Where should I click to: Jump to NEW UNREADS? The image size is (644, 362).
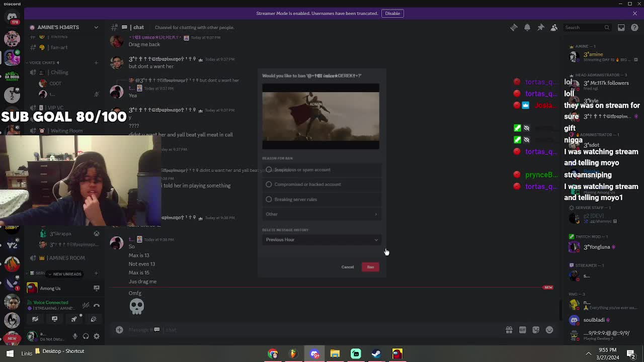click(x=64, y=274)
